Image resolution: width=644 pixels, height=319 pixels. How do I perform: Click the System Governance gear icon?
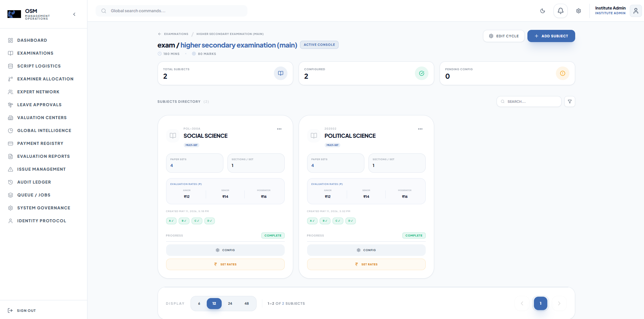pos(11,208)
